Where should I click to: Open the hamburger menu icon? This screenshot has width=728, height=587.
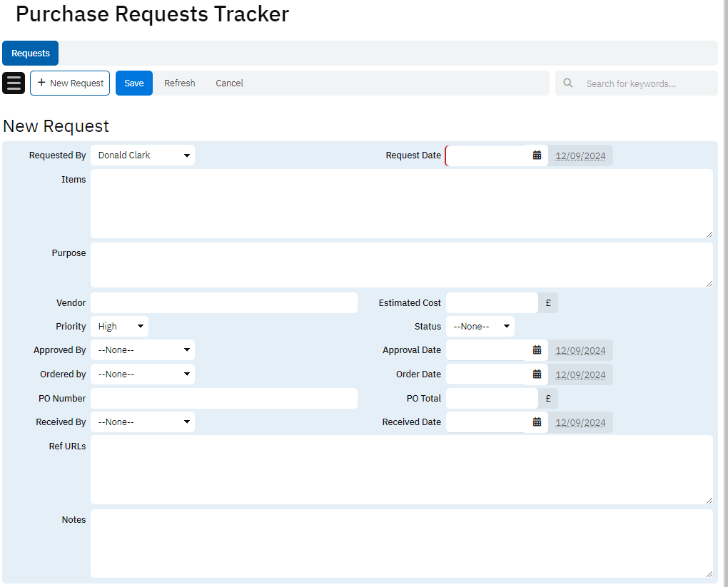tap(14, 83)
